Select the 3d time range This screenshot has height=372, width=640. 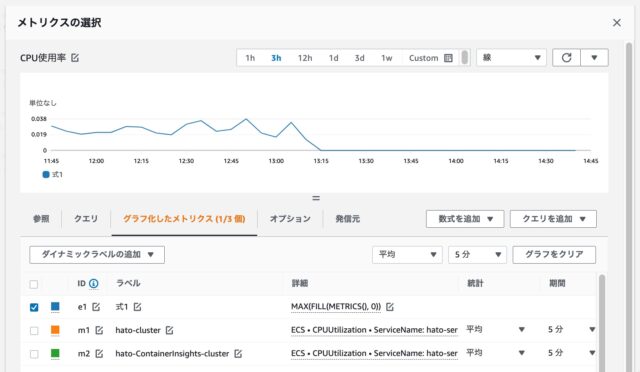click(360, 58)
